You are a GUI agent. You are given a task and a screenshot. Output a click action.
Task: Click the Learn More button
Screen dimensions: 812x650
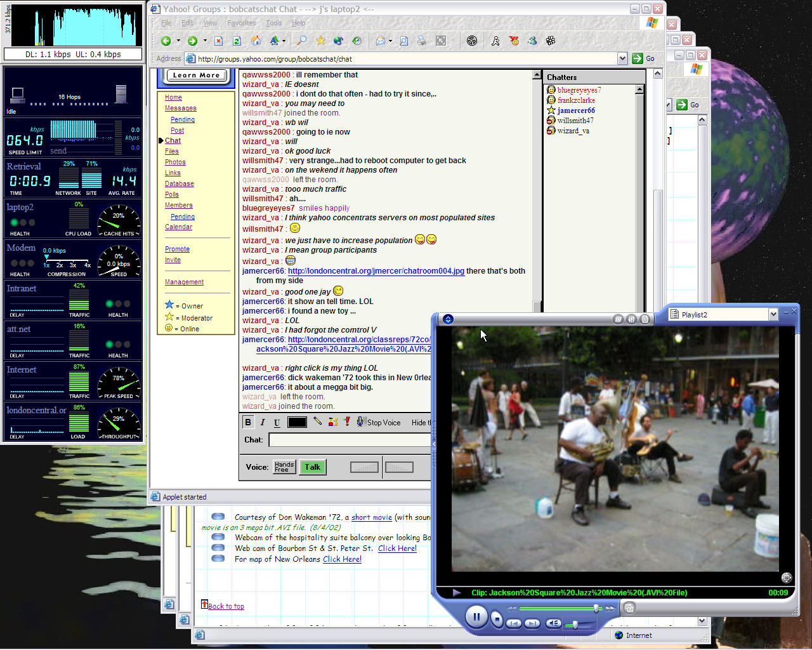[x=196, y=75]
